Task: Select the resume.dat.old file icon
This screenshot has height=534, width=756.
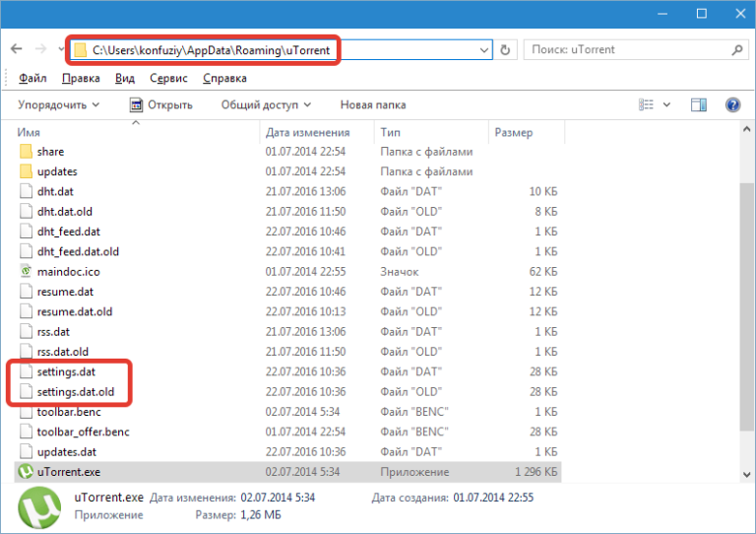Action: pos(26,311)
